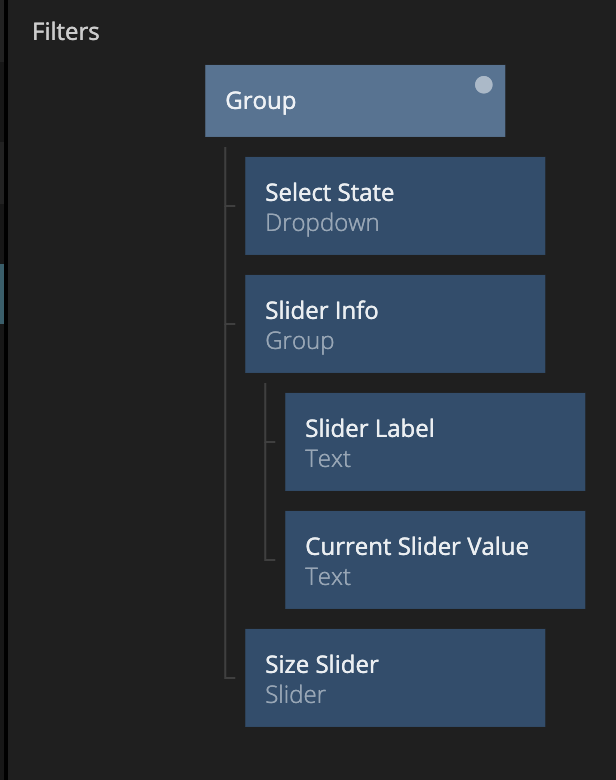Select the Slider Label text node
This screenshot has height=780, width=616.
pyautogui.click(x=435, y=442)
